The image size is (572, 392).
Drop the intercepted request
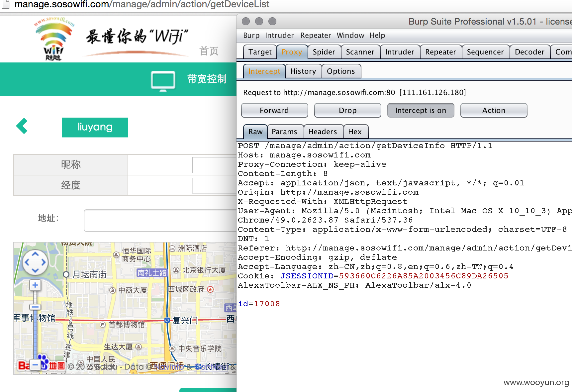[x=347, y=110]
